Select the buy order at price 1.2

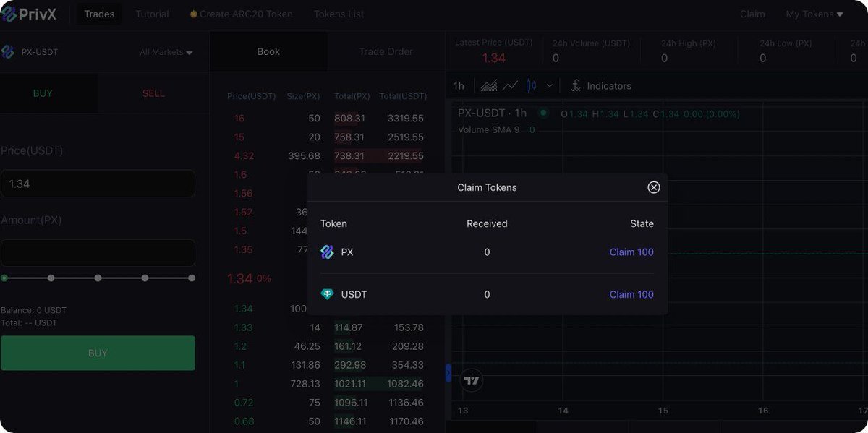[328, 346]
